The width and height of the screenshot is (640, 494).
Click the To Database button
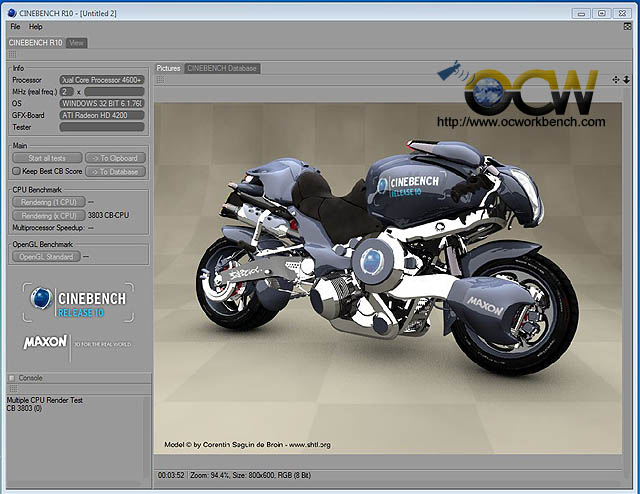[x=115, y=172]
